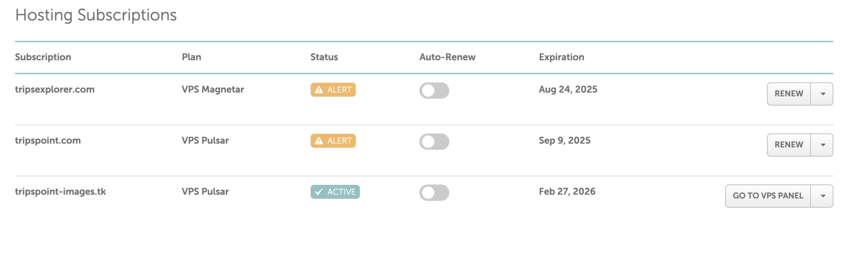This screenshot has height=256, width=868.
Task: Click ALERT warning badge for tripspoint.com
Action: click(x=333, y=141)
